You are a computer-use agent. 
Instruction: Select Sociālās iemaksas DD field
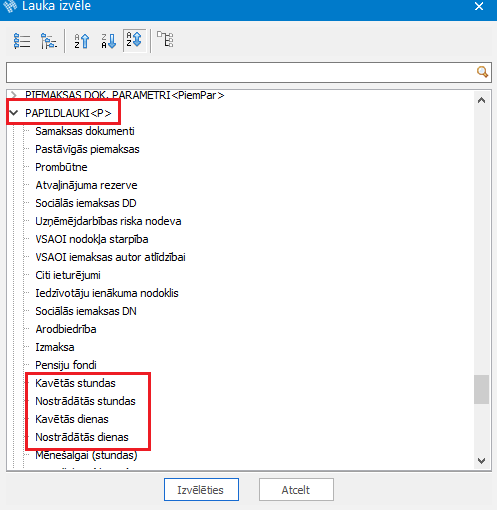click(86, 203)
